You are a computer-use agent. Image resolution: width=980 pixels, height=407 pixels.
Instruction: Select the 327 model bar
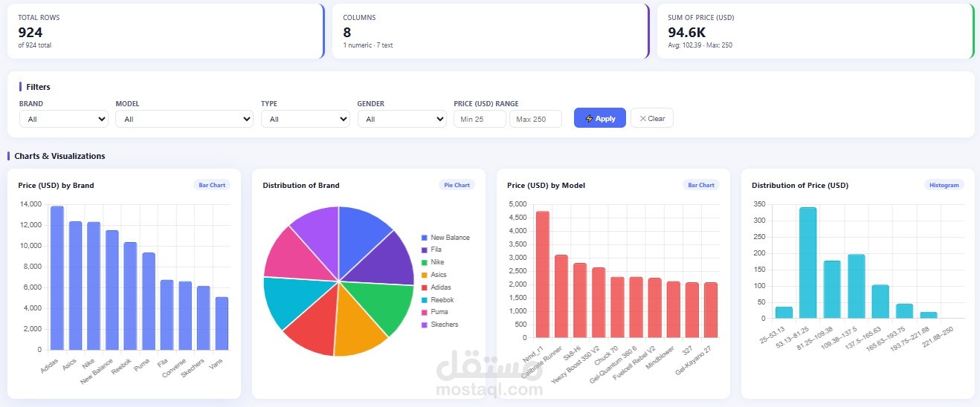click(692, 310)
